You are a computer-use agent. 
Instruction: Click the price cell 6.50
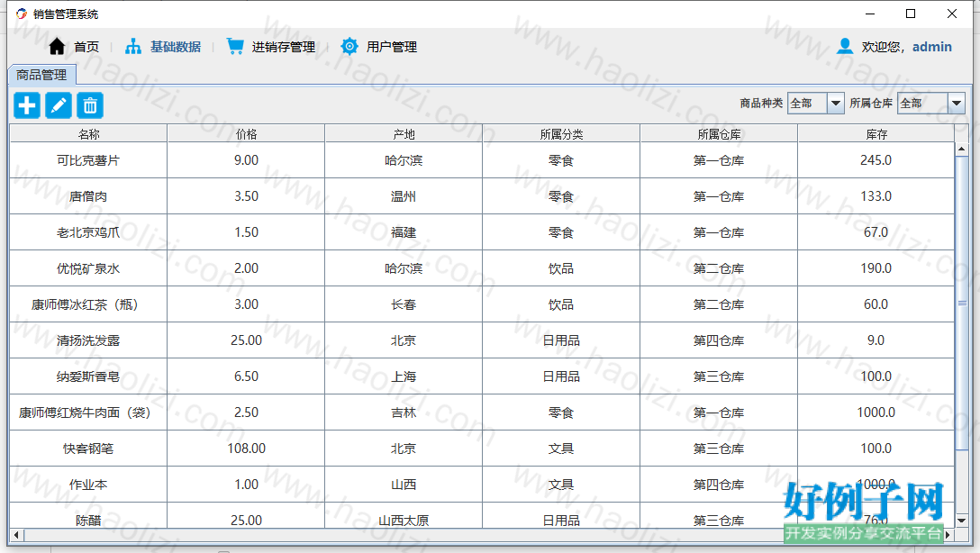246,376
